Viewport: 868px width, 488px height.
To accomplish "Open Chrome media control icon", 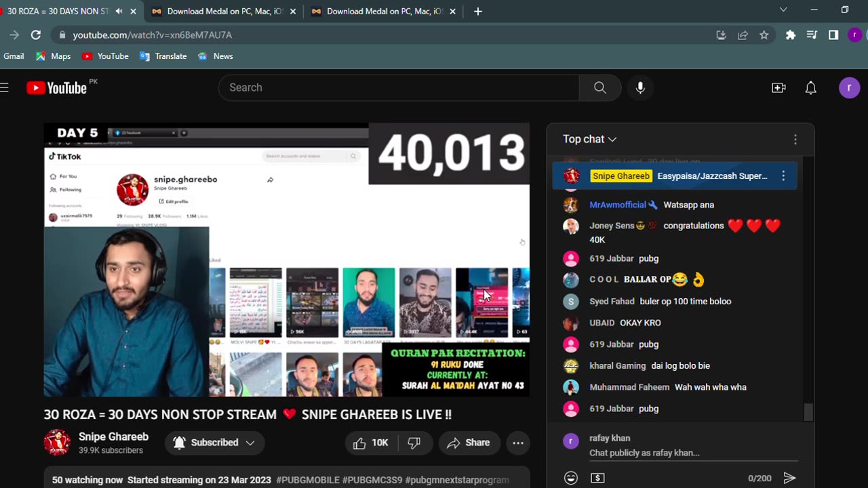I will coord(812,35).
